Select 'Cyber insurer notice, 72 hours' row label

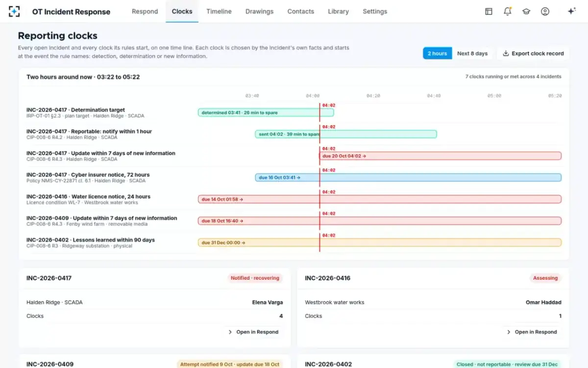[88, 175]
